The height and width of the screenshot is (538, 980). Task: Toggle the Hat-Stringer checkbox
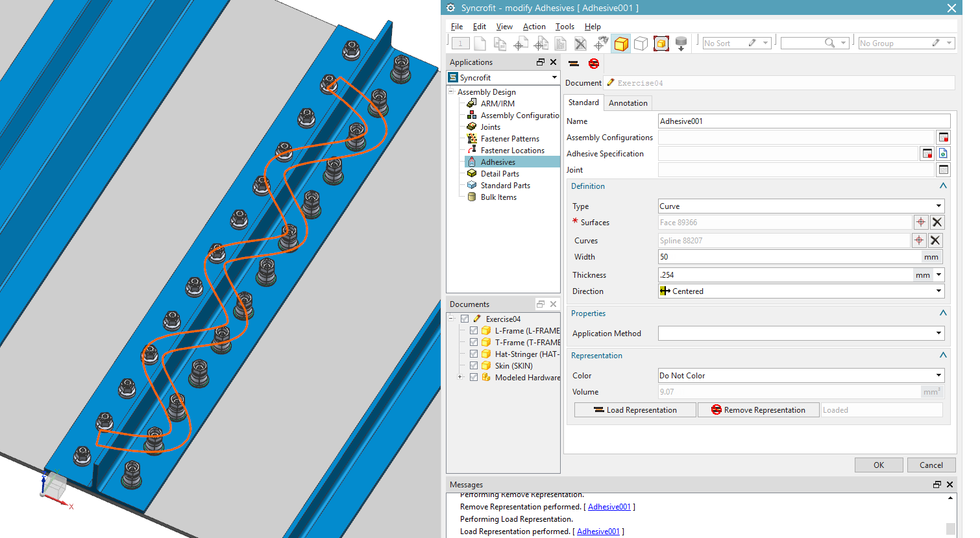pos(474,354)
